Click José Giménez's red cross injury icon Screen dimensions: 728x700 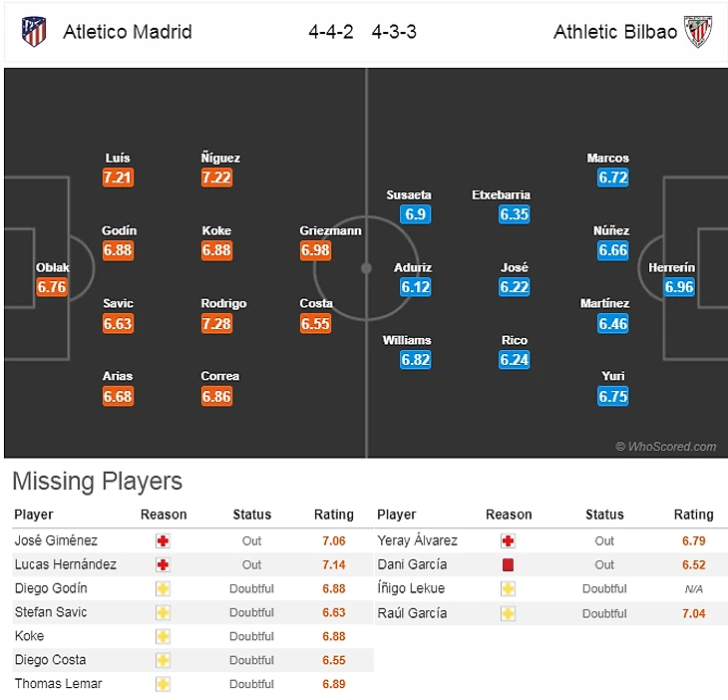163,540
